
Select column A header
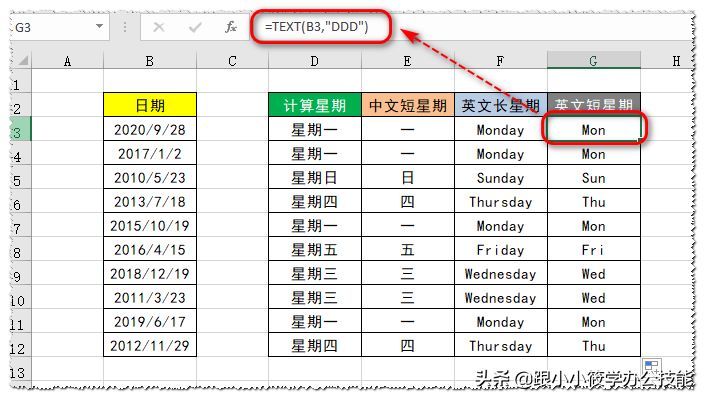tap(67, 61)
